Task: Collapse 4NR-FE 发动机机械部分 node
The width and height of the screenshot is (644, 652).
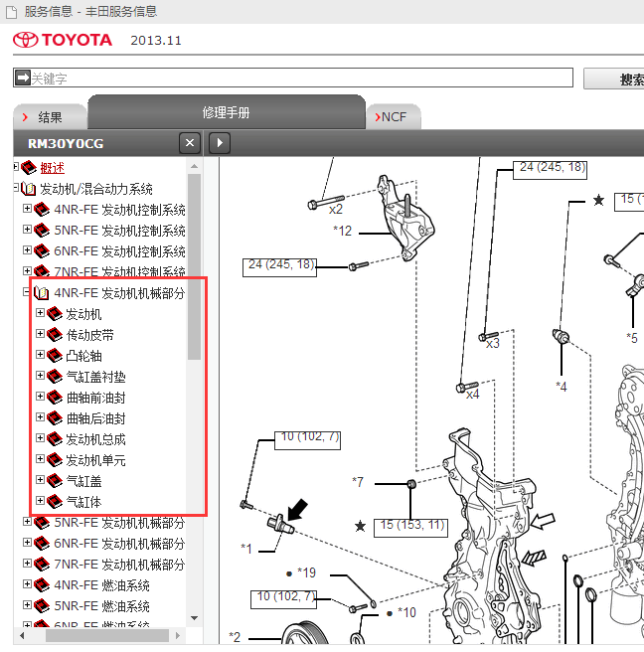Action: (x=27, y=292)
